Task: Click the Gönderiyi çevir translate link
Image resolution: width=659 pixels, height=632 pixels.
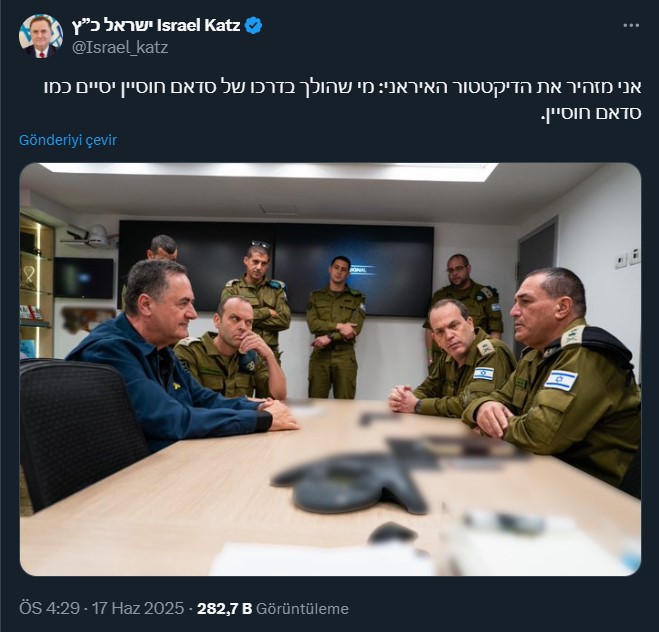Action: 68,140
